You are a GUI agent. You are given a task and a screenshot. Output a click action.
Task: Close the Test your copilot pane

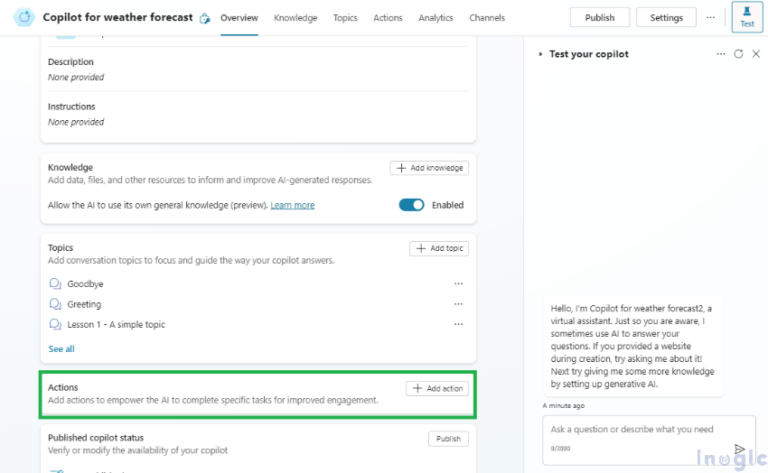[756, 54]
